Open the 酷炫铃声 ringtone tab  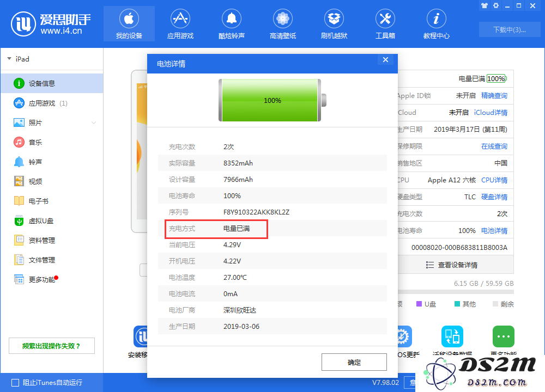[x=232, y=23]
